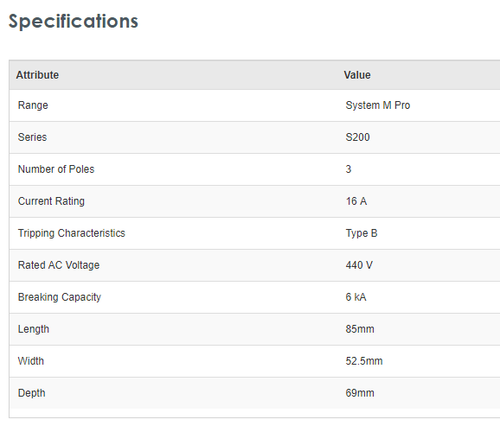Image resolution: width=500 pixels, height=426 pixels.
Task: Click the Value column header
Action: coord(357,75)
